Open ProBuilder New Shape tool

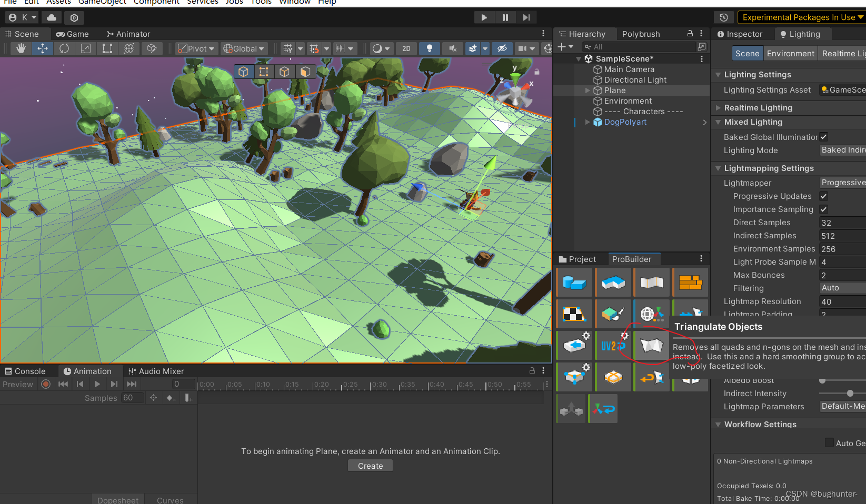(x=574, y=283)
